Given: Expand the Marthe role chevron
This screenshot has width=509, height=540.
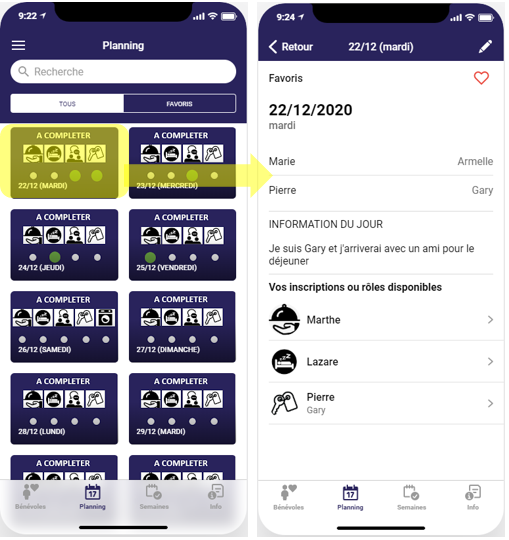Looking at the screenshot, I should [x=490, y=320].
